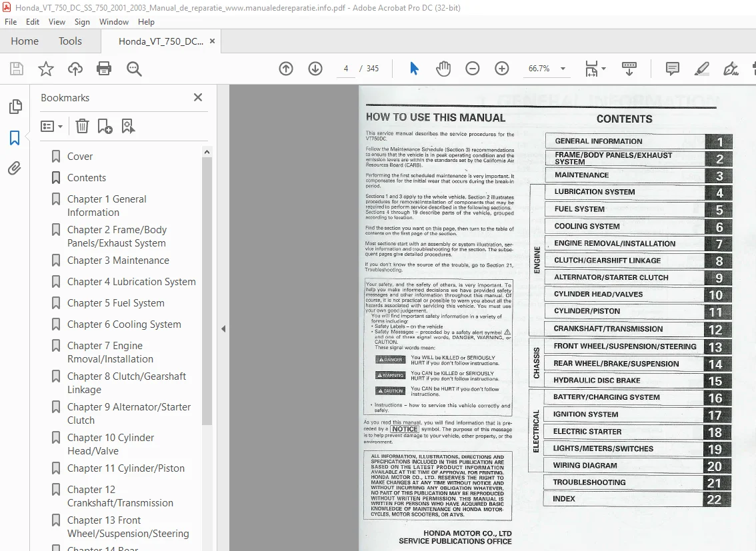
Task: Open Chapter 4 Lubrication System bookmark
Action: (x=131, y=282)
